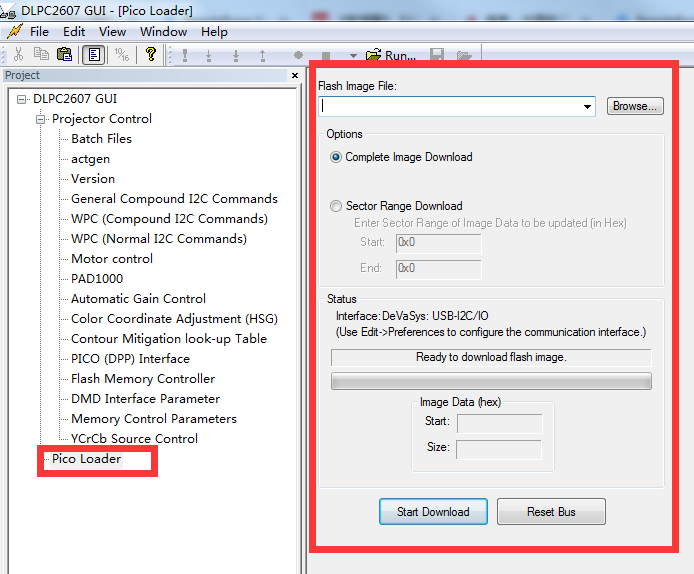Click the floppy disk save toolbar icon
This screenshot has height=574, width=694.
click(x=437, y=55)
